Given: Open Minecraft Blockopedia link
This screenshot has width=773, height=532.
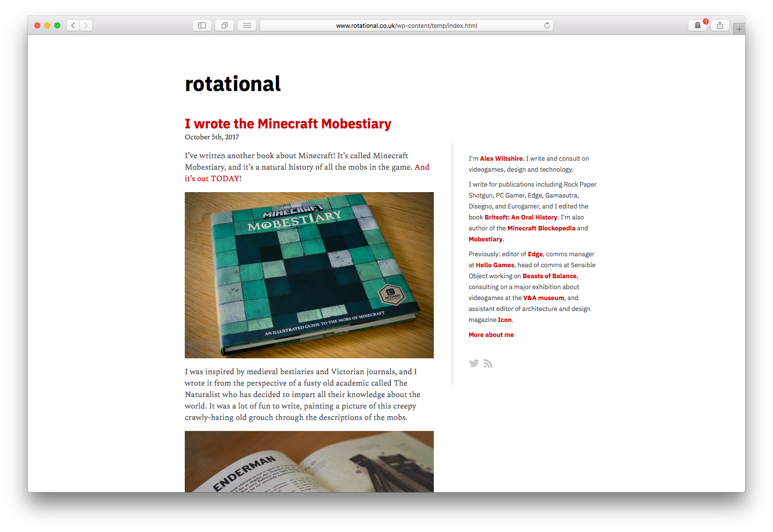Looking at the screenshot, I should point(541,228).
